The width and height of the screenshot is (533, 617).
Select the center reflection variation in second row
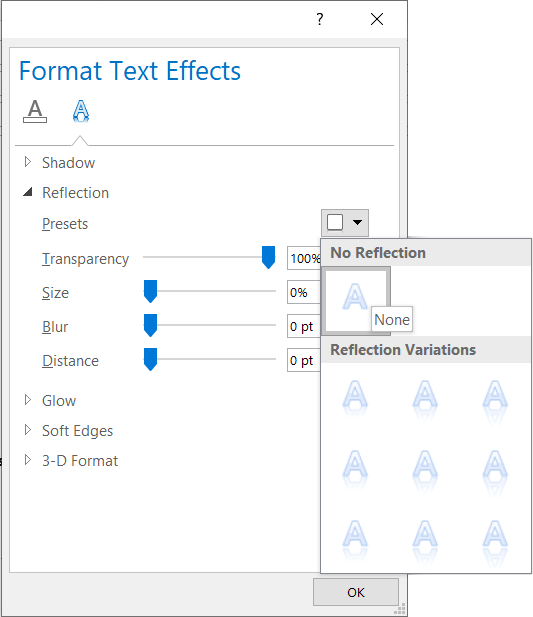click(x=425, y=469)
